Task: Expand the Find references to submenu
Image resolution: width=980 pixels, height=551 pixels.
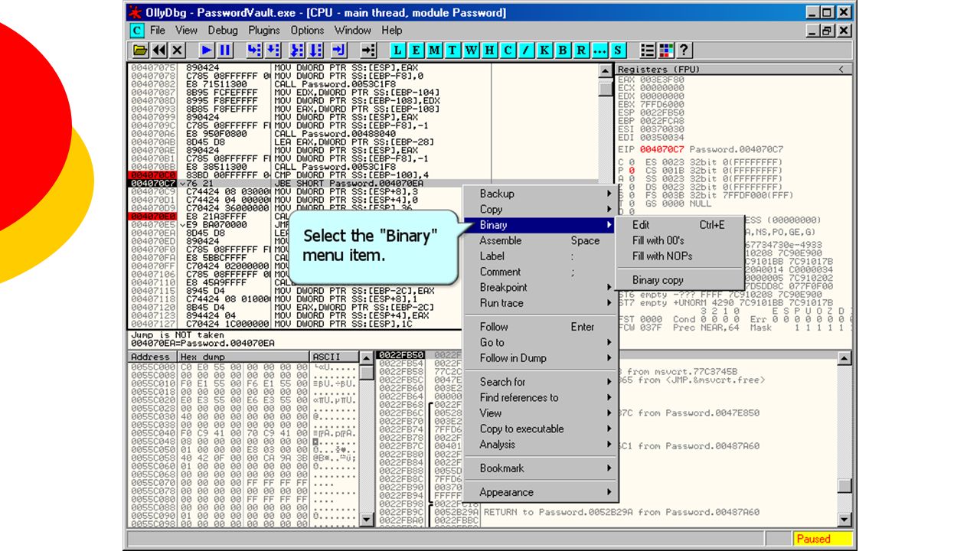Action: coord(540,397)
